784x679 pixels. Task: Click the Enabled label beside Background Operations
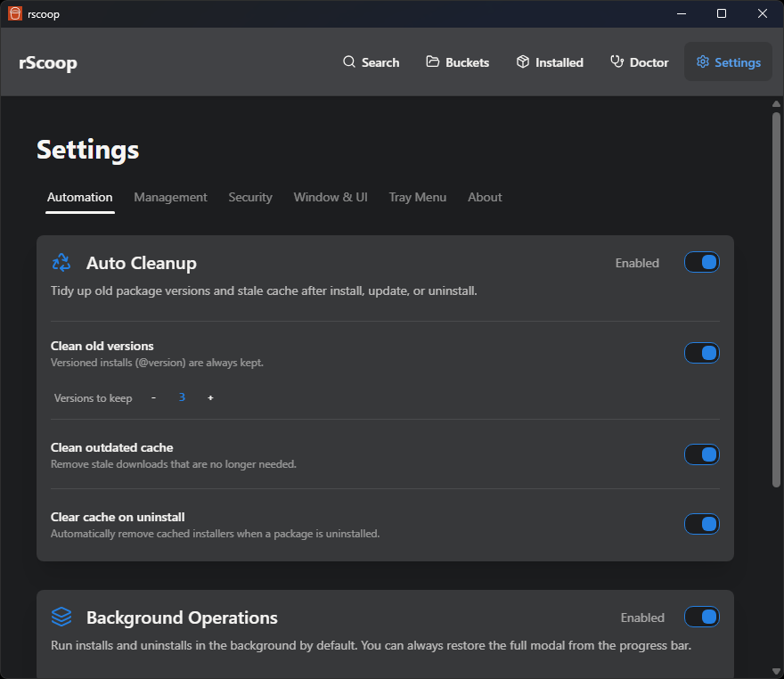point(642,618)
